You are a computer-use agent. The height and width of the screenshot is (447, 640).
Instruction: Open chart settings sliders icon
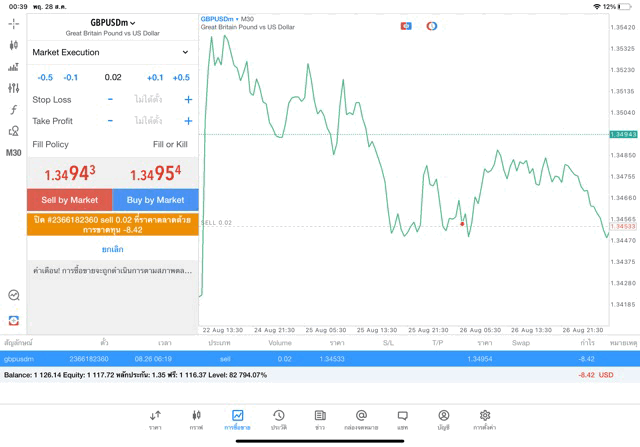pyautogui.click(x=13, y=88)
